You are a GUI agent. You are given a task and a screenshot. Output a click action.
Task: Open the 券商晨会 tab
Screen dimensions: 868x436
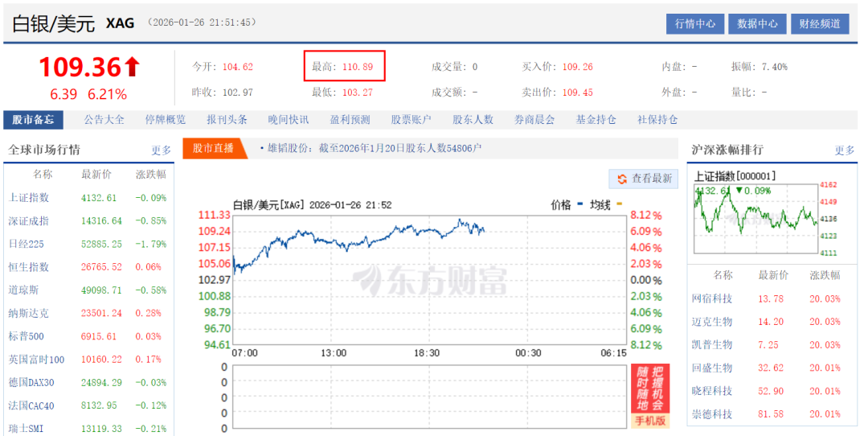(534, 120)
